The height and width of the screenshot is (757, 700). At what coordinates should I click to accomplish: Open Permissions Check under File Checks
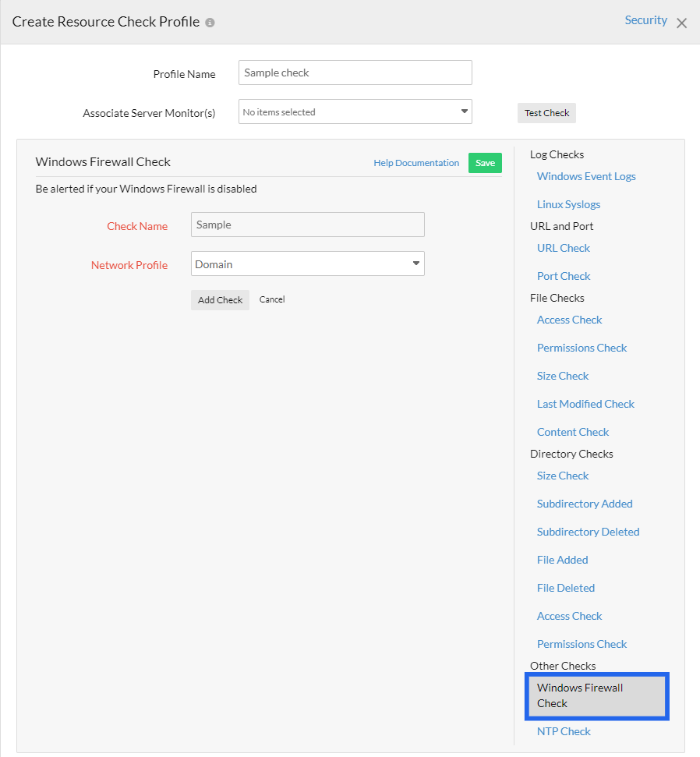coord(582,348)
